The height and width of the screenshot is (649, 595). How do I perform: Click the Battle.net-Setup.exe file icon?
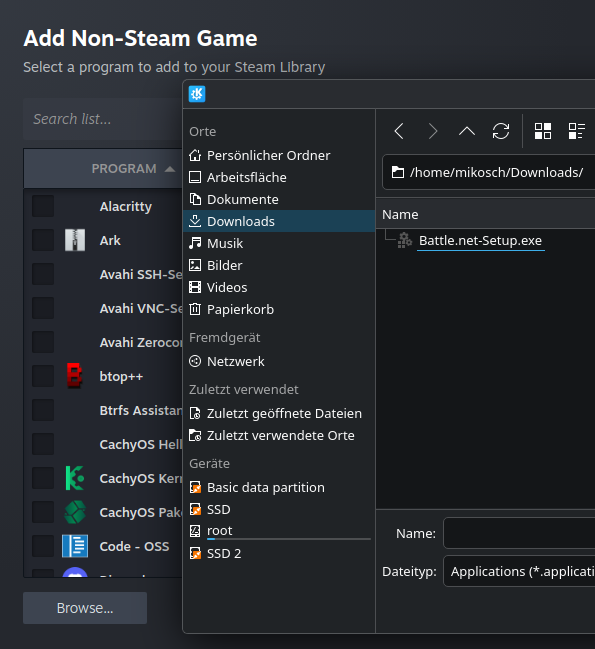pyautogui.click(x=405, y=240)
